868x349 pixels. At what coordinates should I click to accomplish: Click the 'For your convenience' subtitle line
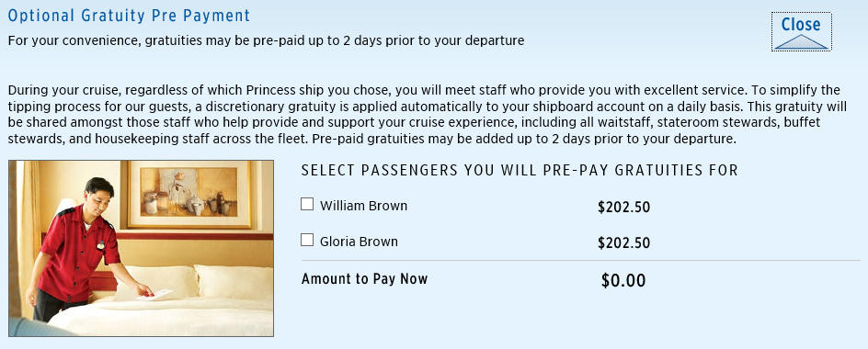(x=267, y=41)
